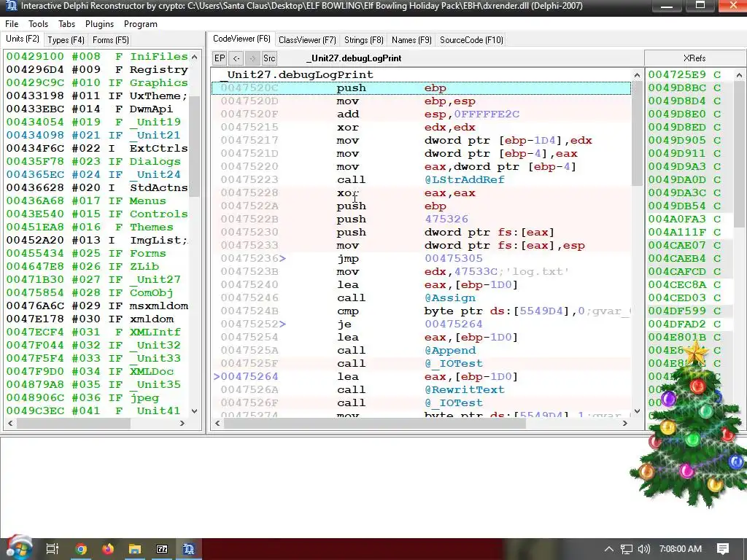Open the Tools menu
Viewport: 747px width, 560px height.
coord(38,24)
